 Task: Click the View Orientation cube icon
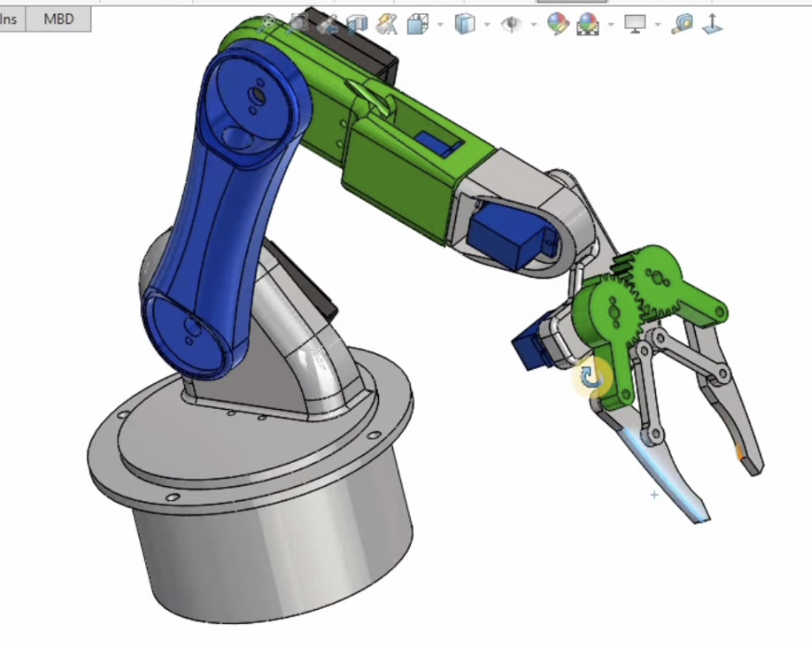click(417, 24)
